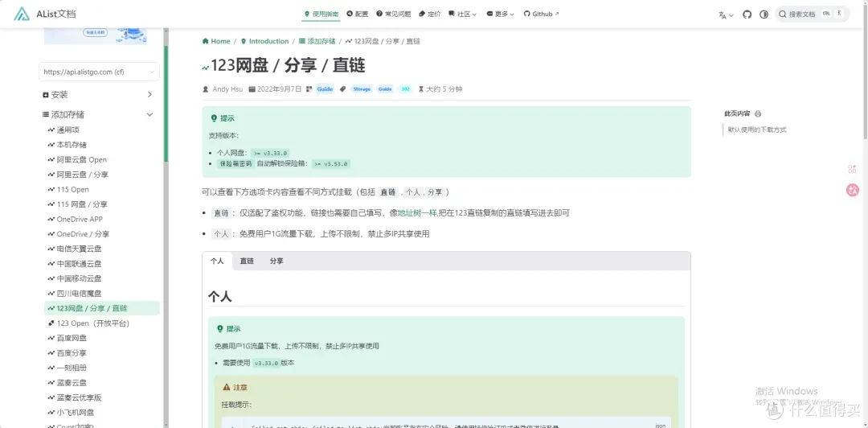Viewport: 868px width, 428px height.
Task: Toggle the dark mode theme icon
Action: click(764, 14)
